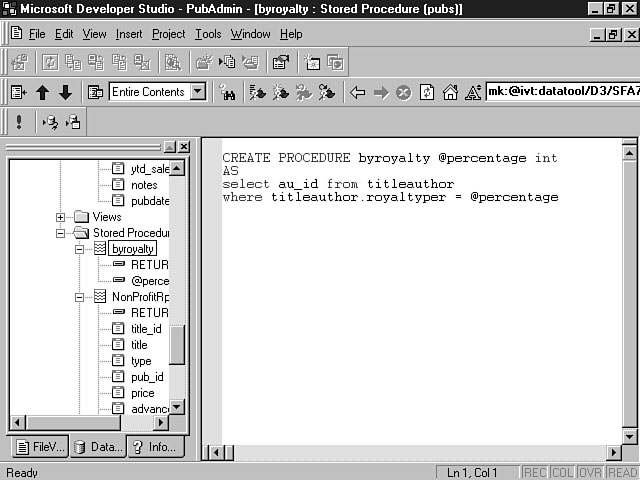This screenshot has width=640, height=480.
Task: Click the Home icon in InfoViewer toolbar
Action: click(449, 92)
